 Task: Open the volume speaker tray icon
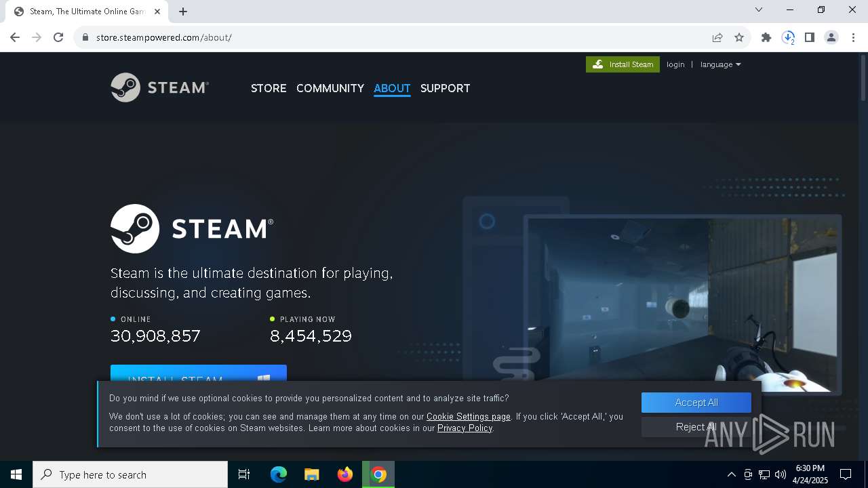[x=781, y=474]
